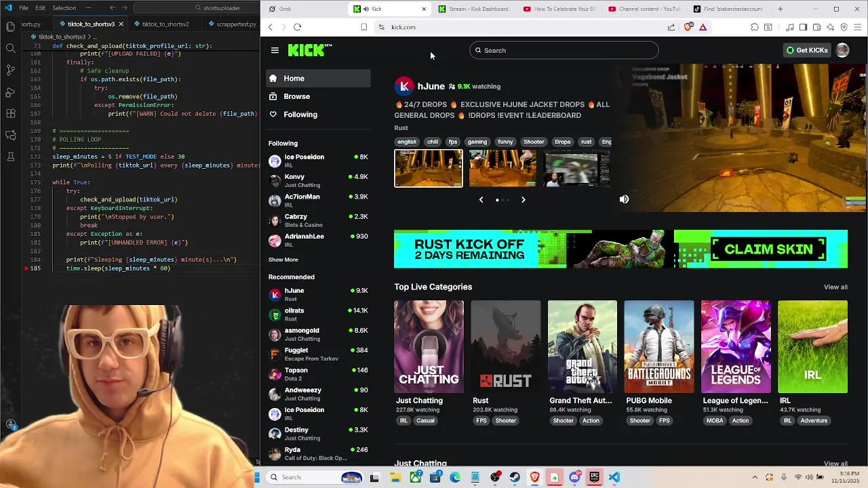Viewport: 868px width, 488px height.
Task: Go back in the browser
Action: point(270,27)
